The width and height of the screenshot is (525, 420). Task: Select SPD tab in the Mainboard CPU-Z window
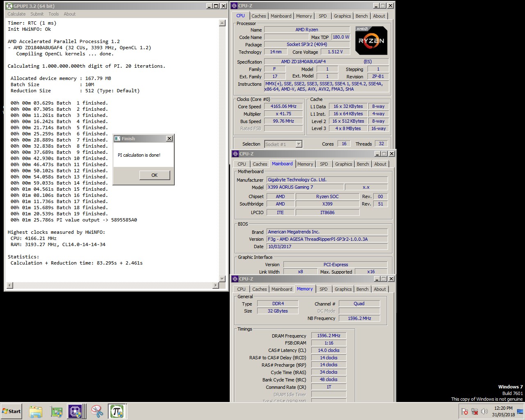[x=324, y=164]
